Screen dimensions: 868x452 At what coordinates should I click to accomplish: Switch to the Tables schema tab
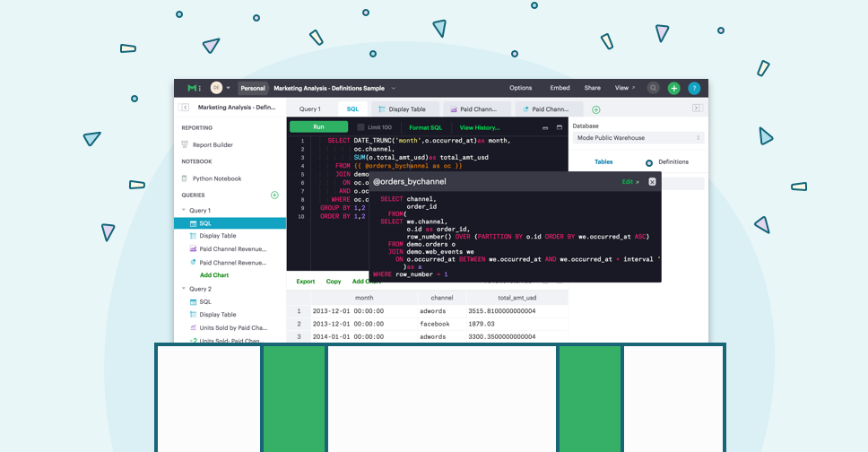click(x=603, y=161)
